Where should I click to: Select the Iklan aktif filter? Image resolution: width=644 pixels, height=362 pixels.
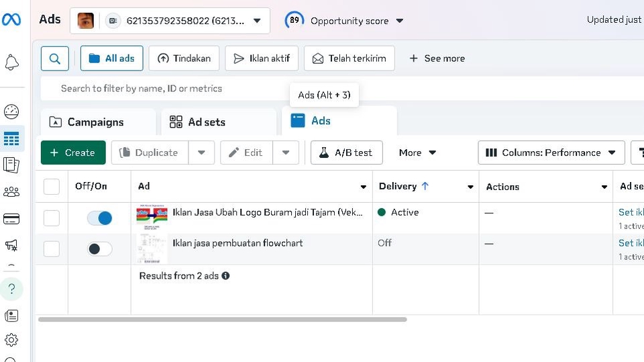click(x=262, y=58)
